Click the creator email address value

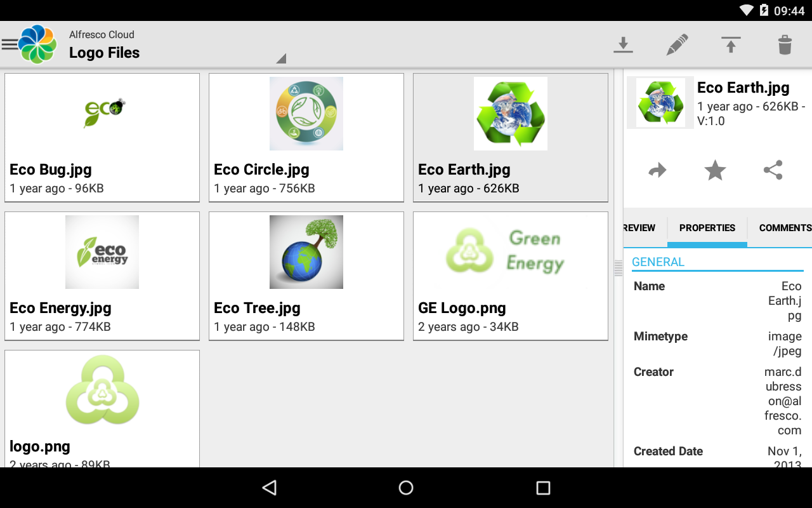[x=783, y=401]
